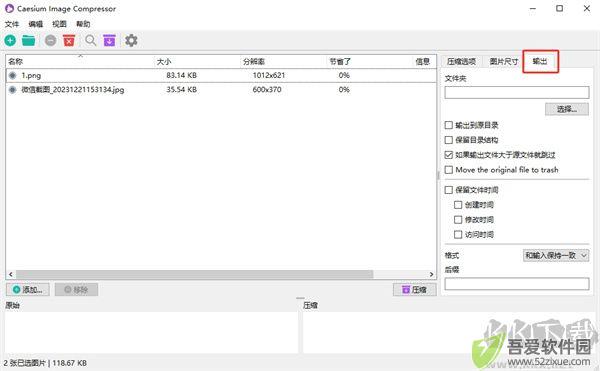Maximize the Caesium window
Screen dimensions: 600x371
coord(559,8)
